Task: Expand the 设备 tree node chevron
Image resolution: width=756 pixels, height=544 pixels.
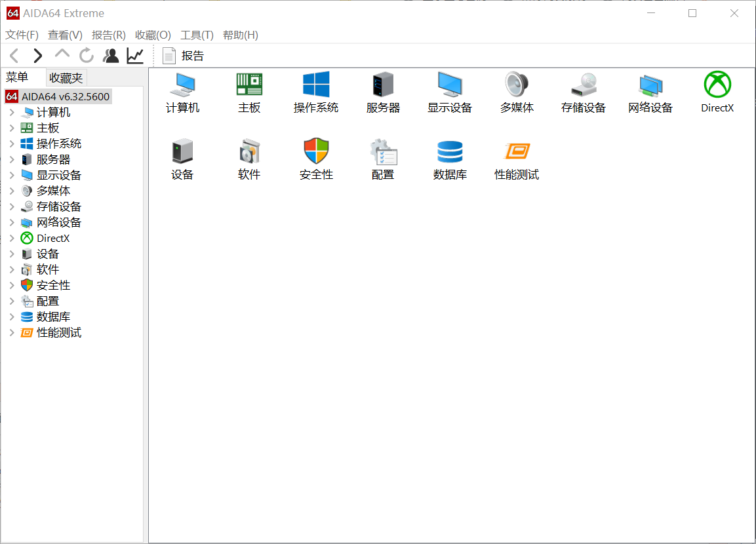Action: pyautogui.click(x=12, y=254)
